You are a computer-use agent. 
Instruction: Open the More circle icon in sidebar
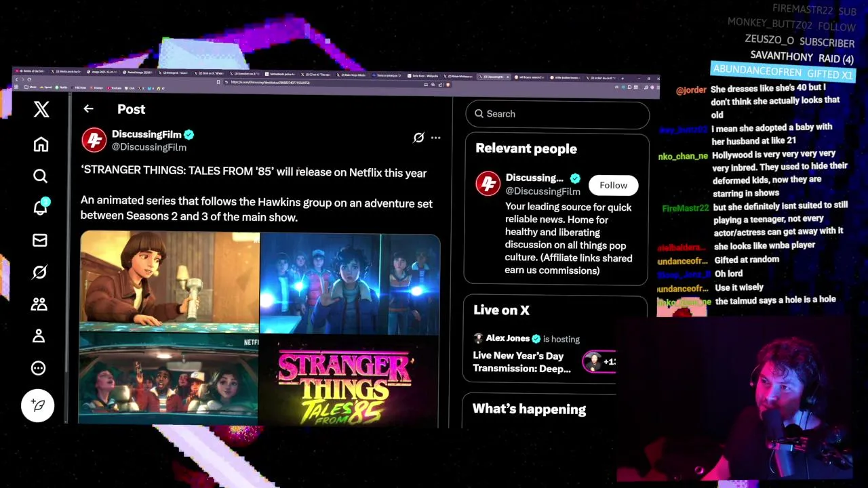tap(38, 368)
